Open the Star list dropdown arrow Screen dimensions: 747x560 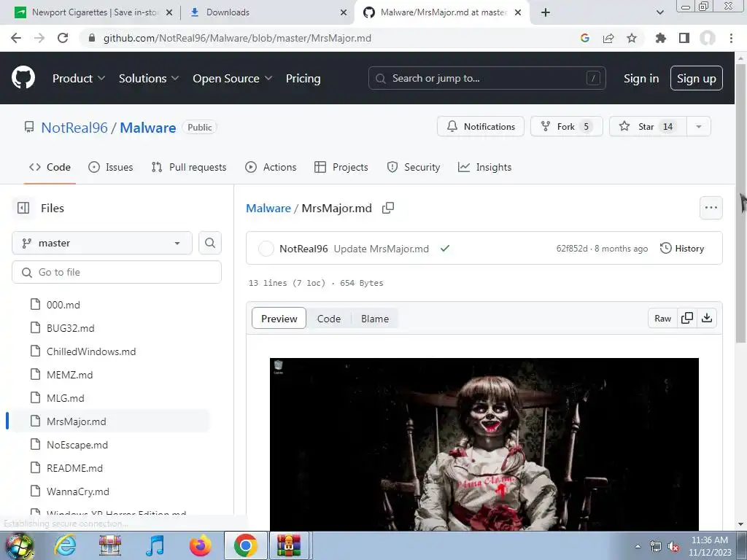pyautogui.click(x=699, y=126)
